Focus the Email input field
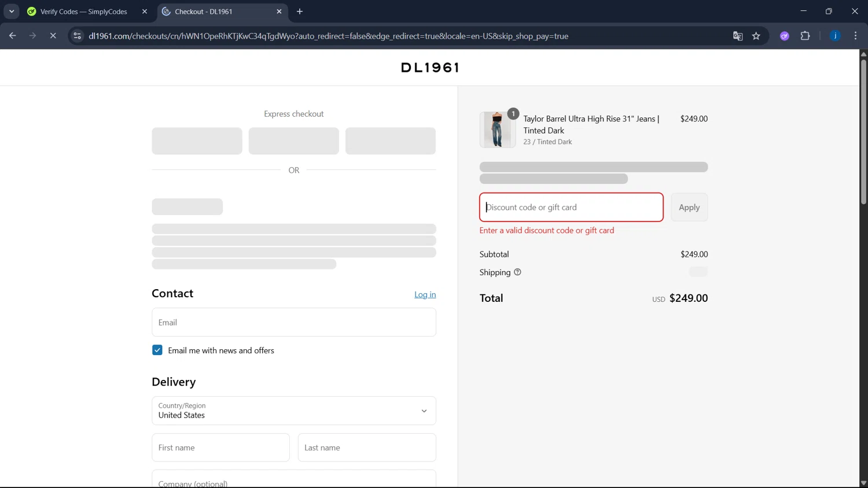868x488 pixels. pyautogui.click(x=294, y=322)
